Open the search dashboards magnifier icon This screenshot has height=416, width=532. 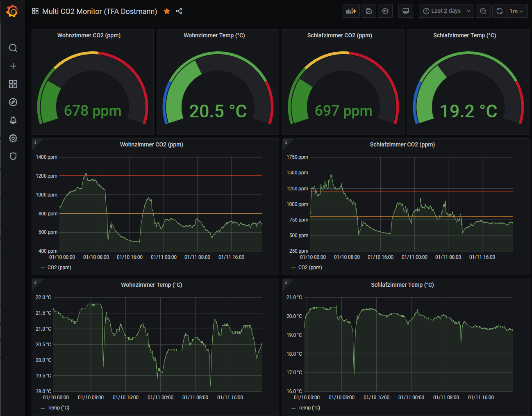13,48
